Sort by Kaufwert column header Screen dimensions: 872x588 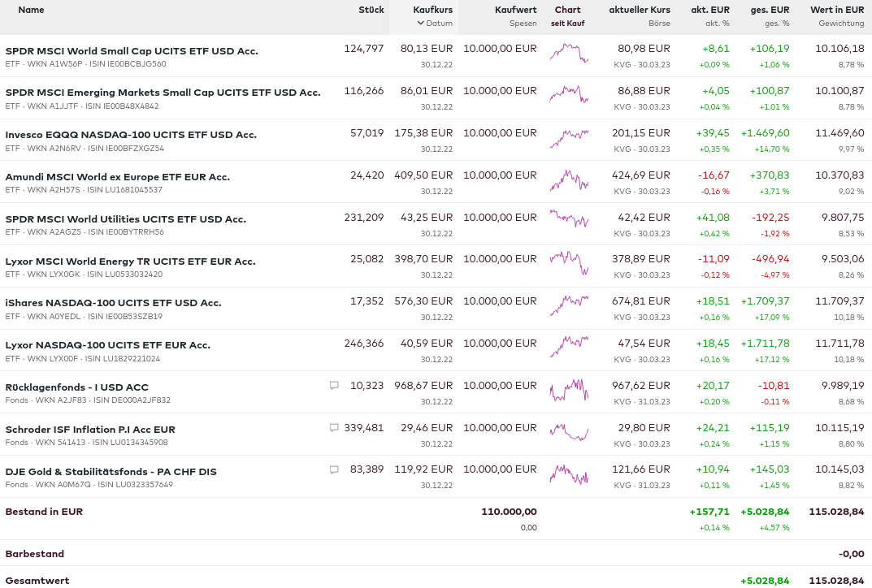pyautogui.click(x=515, y=10)
